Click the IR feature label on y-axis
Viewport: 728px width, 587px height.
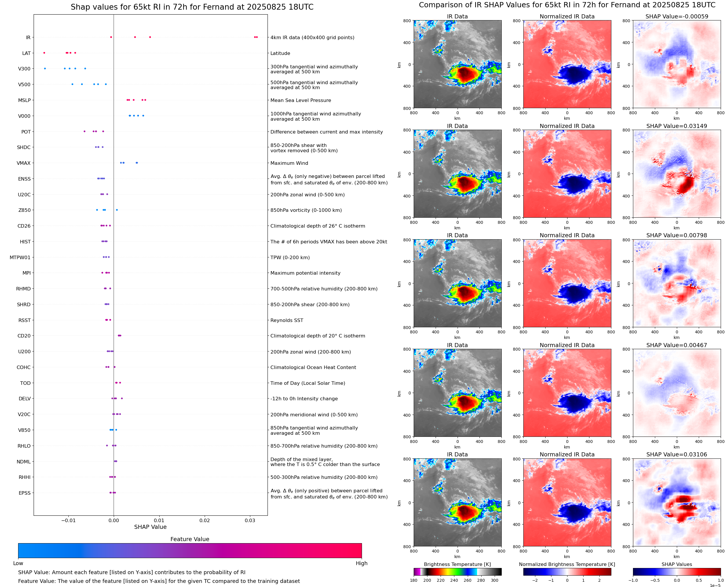(28, 37)
